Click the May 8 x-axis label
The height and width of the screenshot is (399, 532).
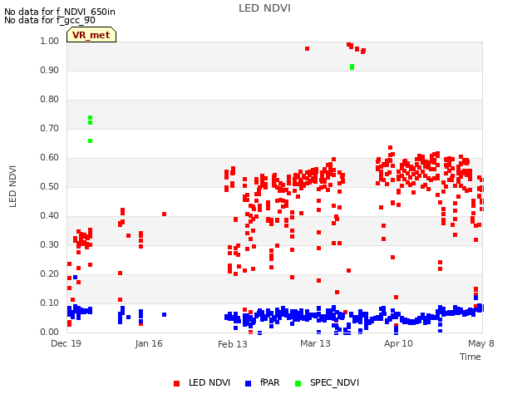tap(480, 343)
